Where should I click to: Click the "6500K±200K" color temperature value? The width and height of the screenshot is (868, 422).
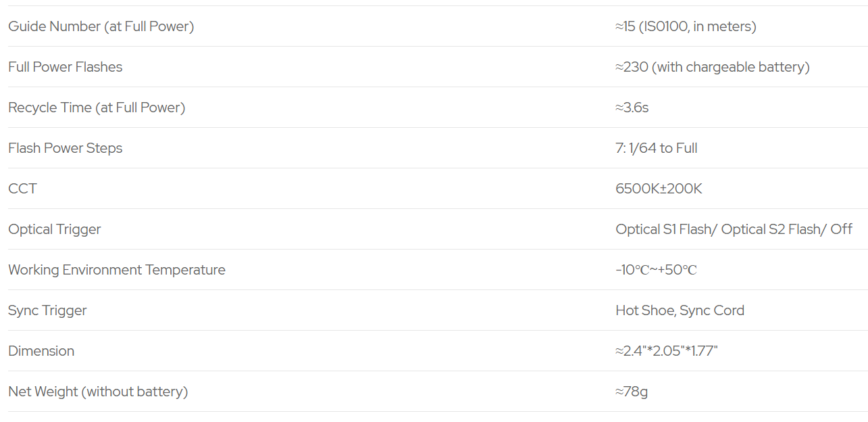[x=659, y=189]
